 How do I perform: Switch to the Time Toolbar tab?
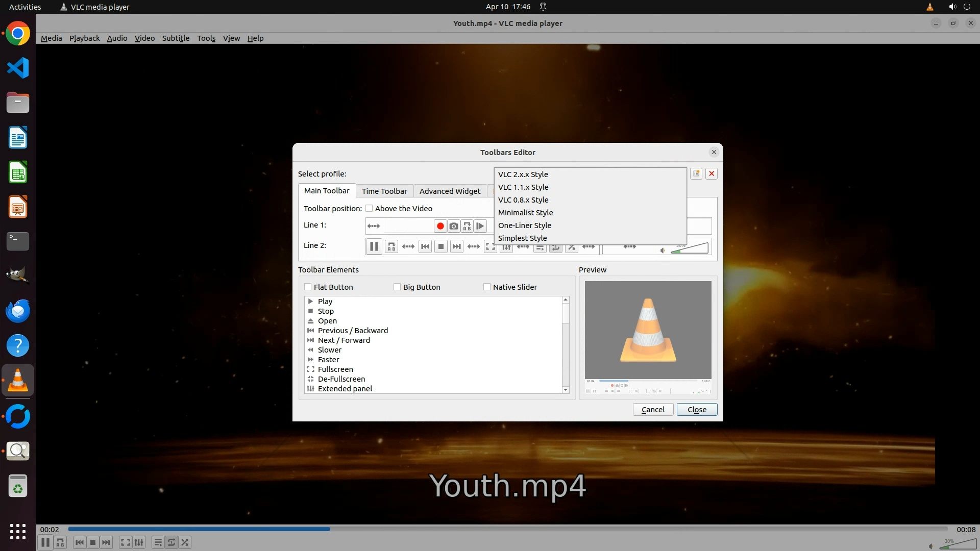[x=384, y=191]
